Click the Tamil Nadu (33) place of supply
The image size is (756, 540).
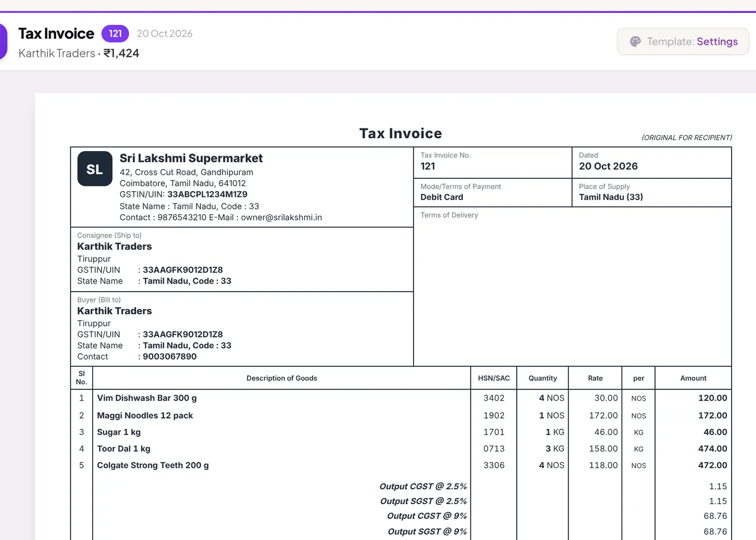611,197
